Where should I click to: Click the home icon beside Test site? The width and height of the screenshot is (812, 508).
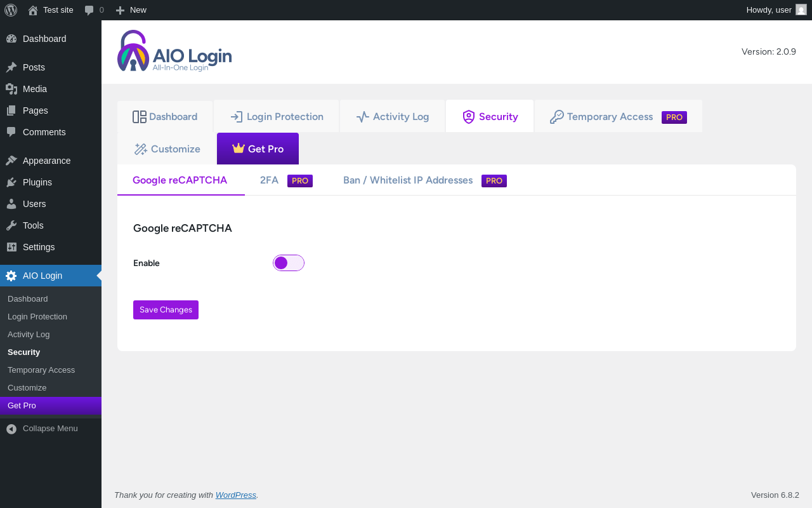(33, 10)
